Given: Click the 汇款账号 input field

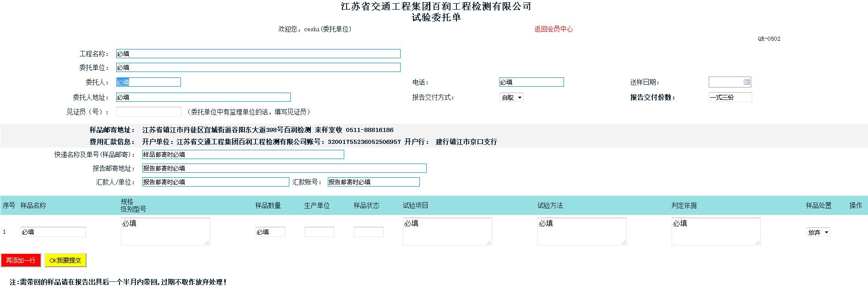Looking at the screenshot, I should 373,182.
